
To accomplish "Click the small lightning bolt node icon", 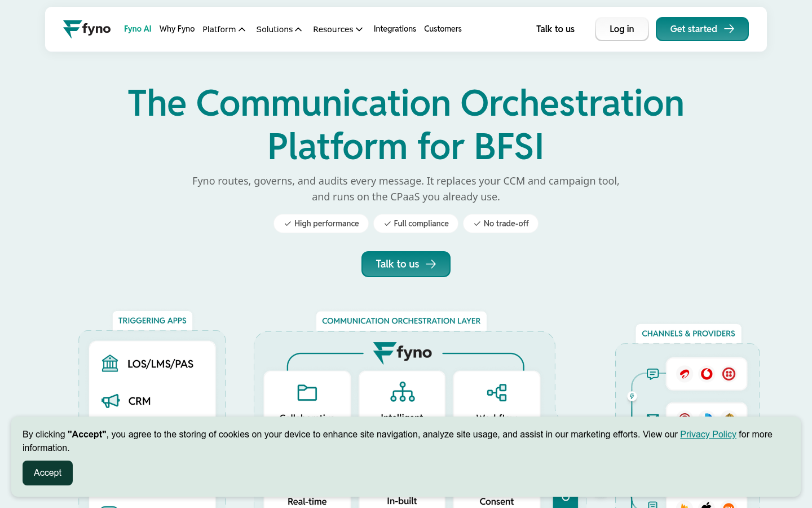I will pyautogui.click(x=632, y=396).
